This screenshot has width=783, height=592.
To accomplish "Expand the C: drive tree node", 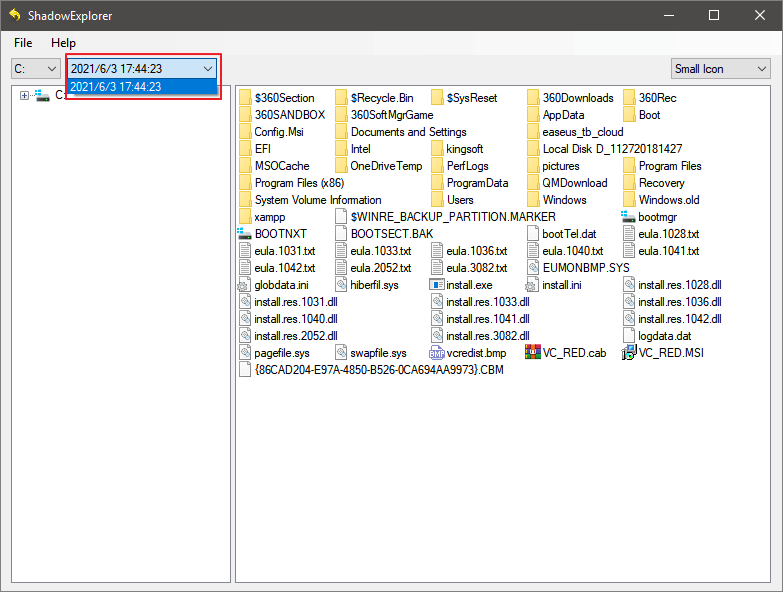I will tap(24, 95).
